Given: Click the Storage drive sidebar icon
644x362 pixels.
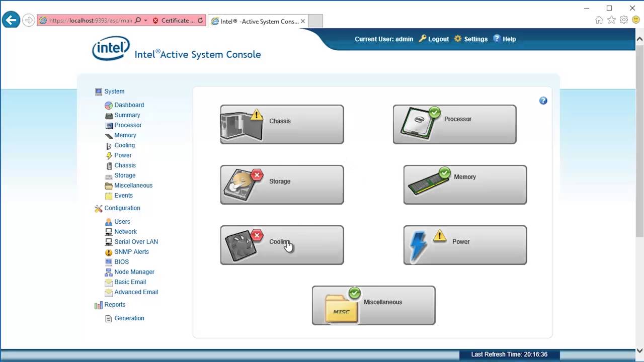Looking at the screenshot, I should [x=109, y=175].
